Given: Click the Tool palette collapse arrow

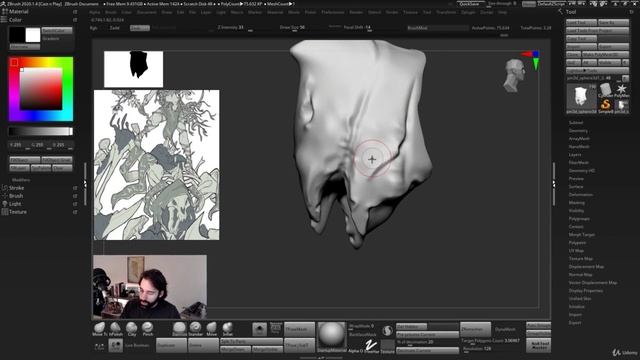Looking at the screenshot, I should 560,12.
